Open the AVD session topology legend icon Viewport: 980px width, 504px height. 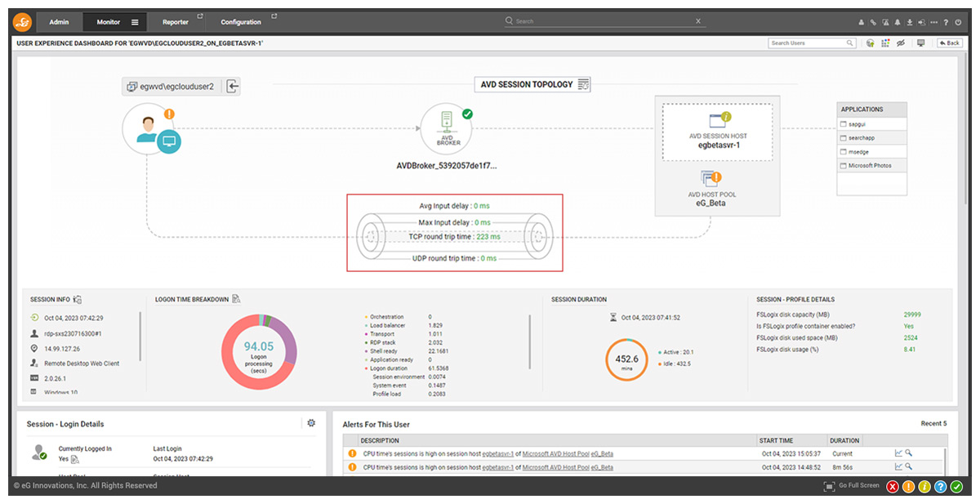coord(583,84)
